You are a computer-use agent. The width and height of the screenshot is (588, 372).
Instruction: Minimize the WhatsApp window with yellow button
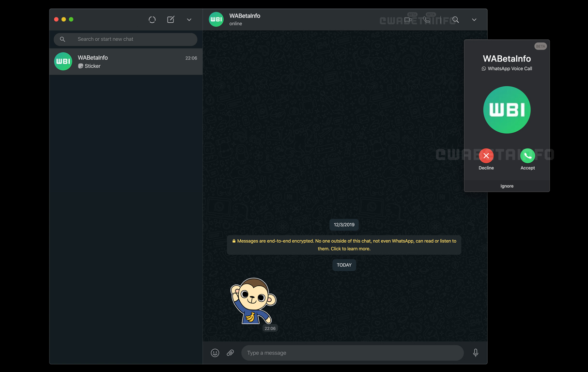point(63,19)
